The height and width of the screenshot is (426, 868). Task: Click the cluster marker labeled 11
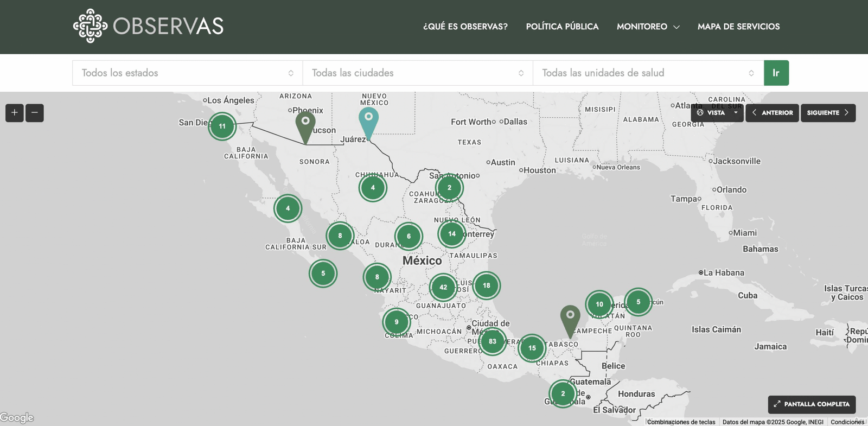(222, 126)
